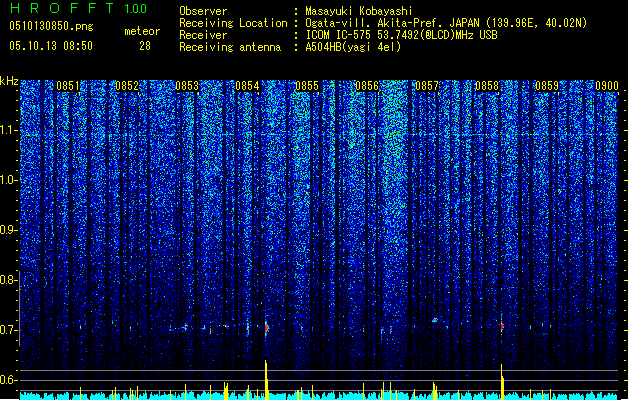Screen dimensions: 629x400
Task: Click the Receiving antenna label
Action: 230,47
